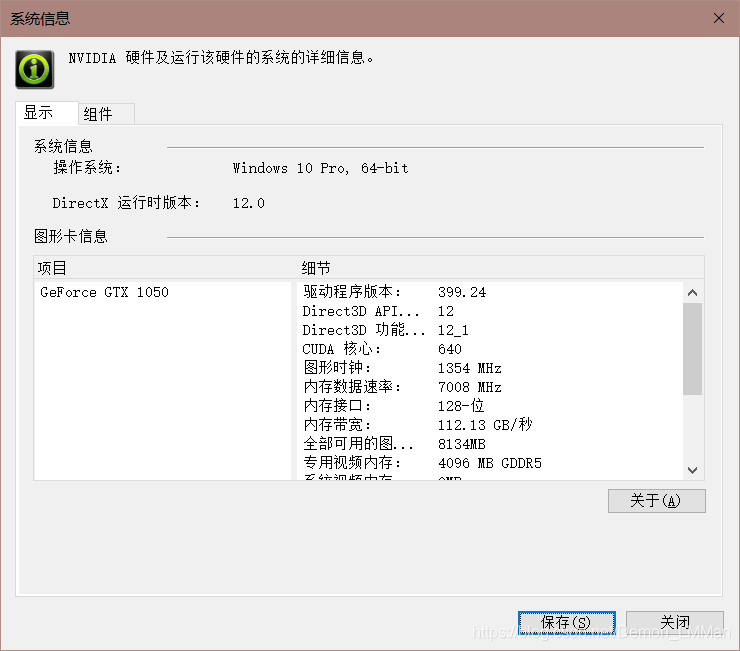740x651 pixels.
Task: Click the Direct3D API... row label
Action: coord(361,311)
